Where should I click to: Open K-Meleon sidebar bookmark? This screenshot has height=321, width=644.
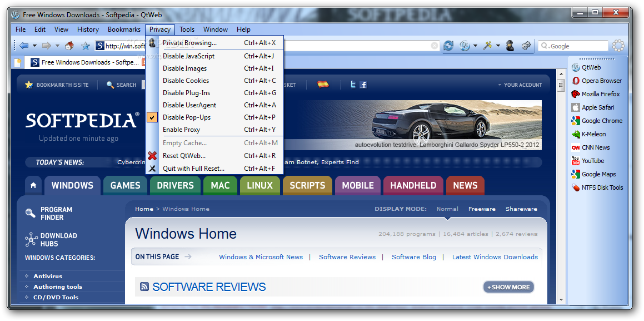coord(588,134)
